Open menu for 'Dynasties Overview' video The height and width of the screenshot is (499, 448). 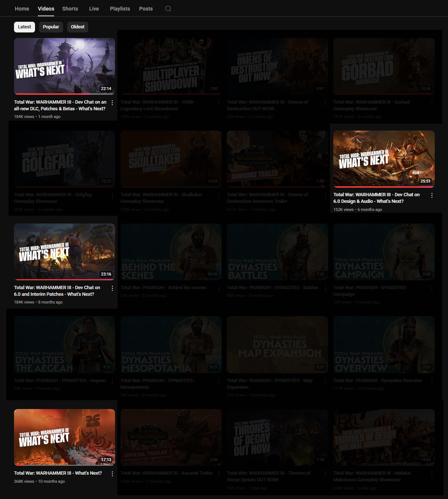[x=432, y=381]
